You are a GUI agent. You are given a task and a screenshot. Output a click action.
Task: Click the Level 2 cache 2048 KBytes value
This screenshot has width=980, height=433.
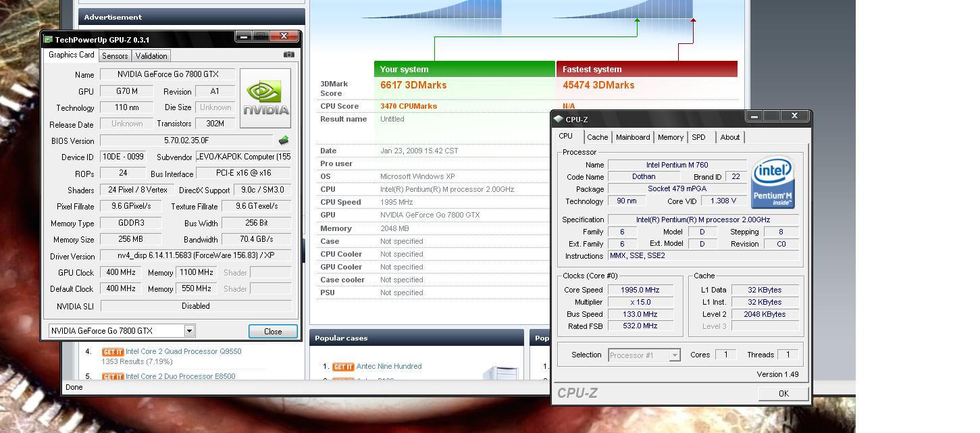click(765, 314)
